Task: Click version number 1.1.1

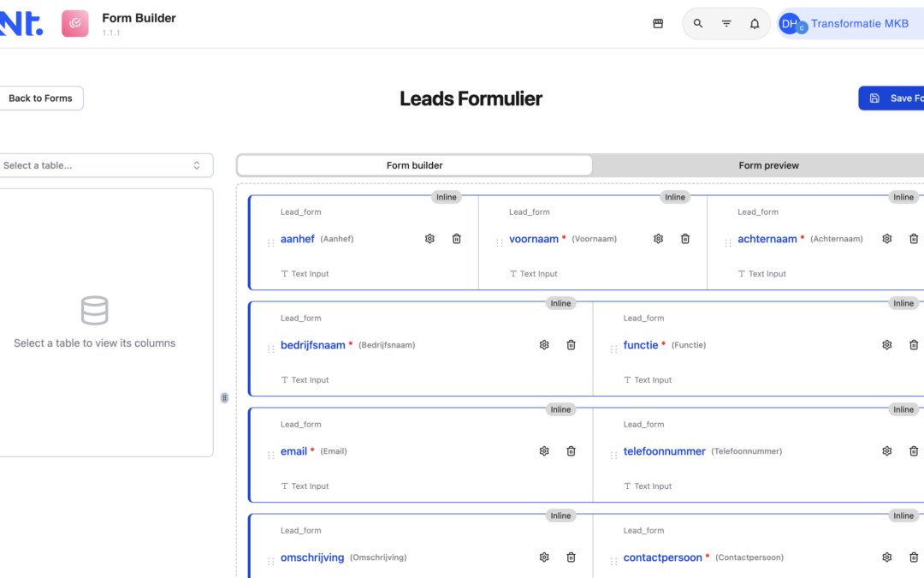Action: (x=110, y=33)
